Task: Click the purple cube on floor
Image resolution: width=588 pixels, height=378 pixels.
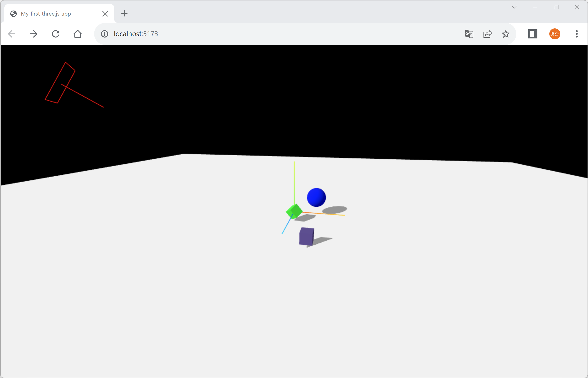Action: [x=306, y=236]
